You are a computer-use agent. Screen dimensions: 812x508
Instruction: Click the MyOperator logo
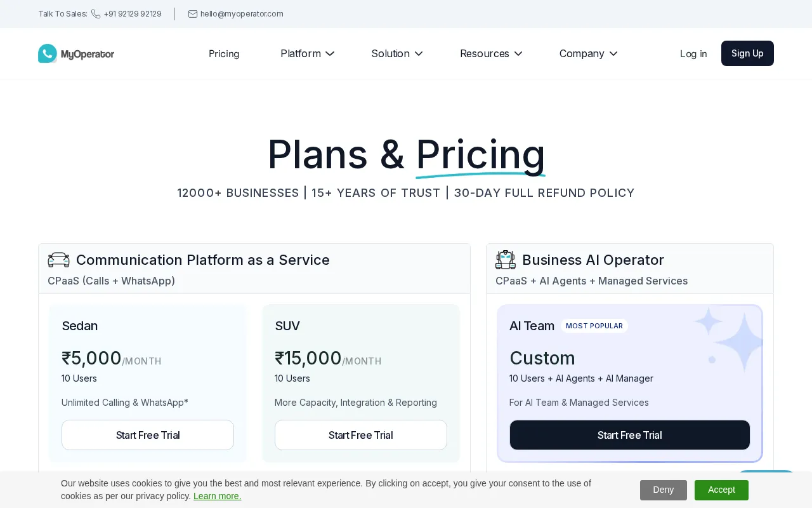[x=76, y=53]
